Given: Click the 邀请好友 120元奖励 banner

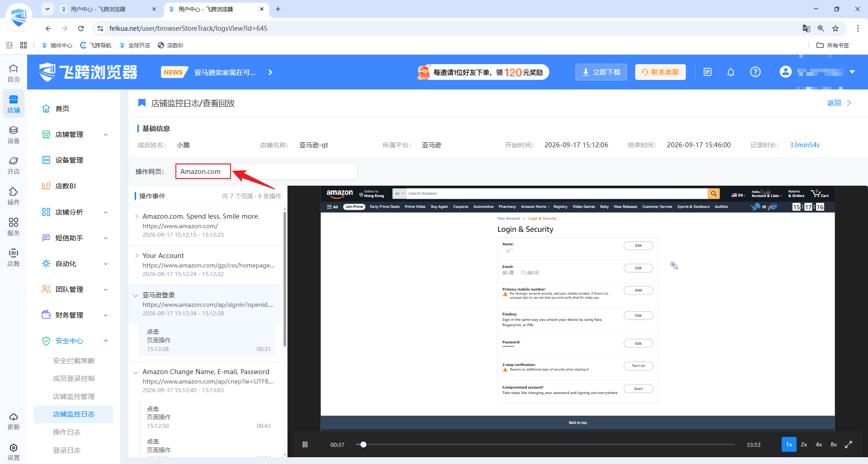Looking at the screenshot, I should (483, 72).
